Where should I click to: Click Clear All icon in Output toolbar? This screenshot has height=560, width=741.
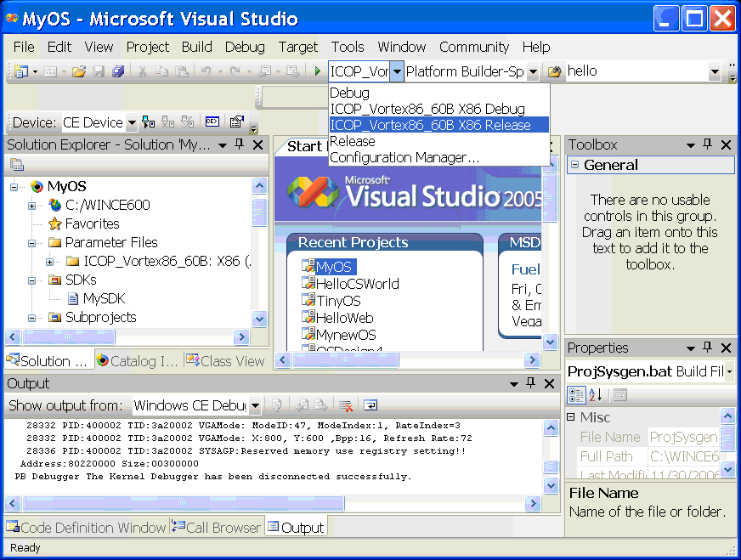point(346,405)
